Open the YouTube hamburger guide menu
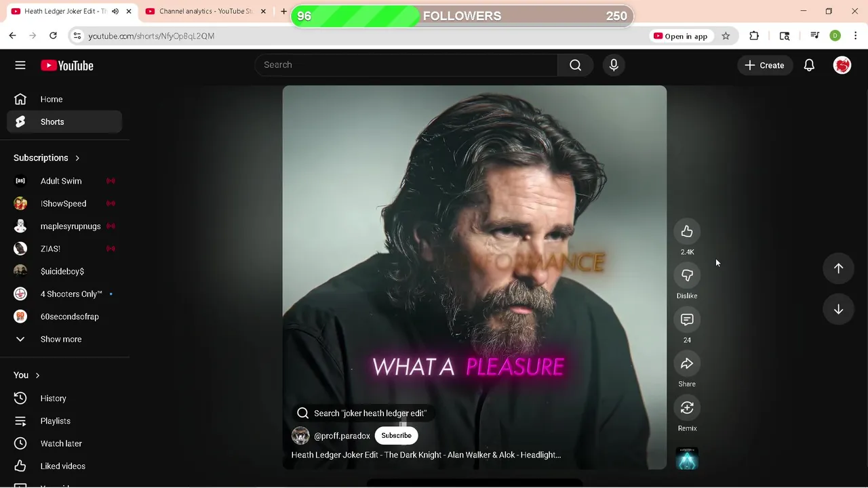868x488 pixels. point(20,65)
